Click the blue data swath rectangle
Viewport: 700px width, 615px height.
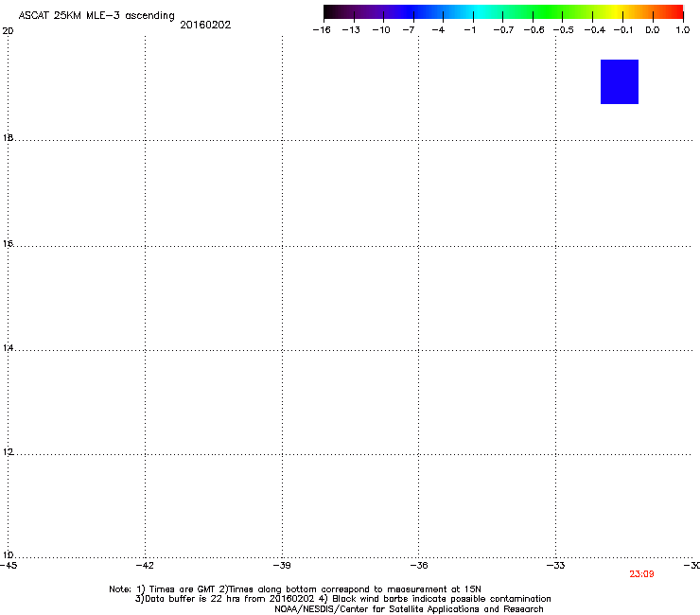(620, 81)
